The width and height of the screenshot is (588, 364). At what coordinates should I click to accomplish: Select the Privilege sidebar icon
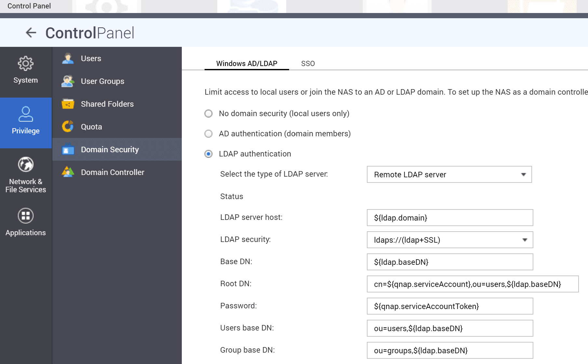click(25, 122)
